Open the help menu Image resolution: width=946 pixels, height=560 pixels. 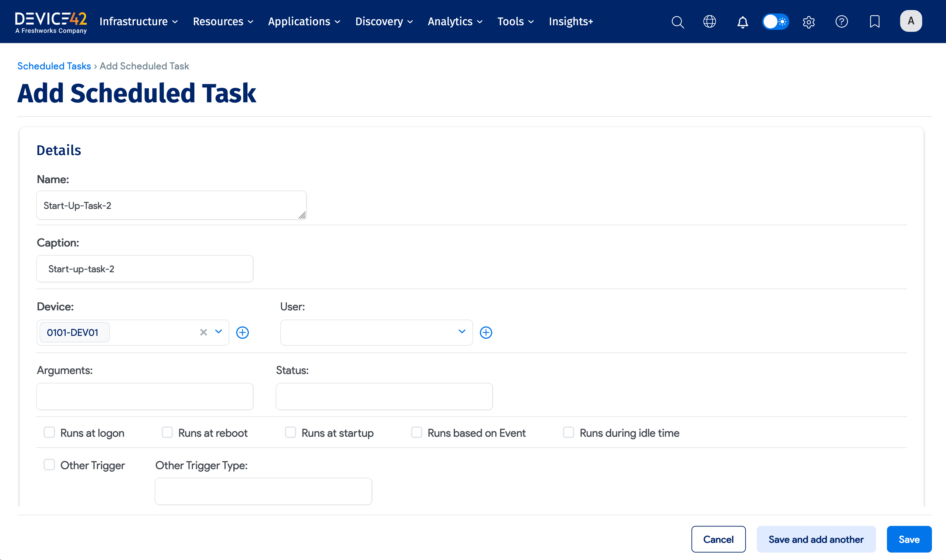(x=841, y=21)
